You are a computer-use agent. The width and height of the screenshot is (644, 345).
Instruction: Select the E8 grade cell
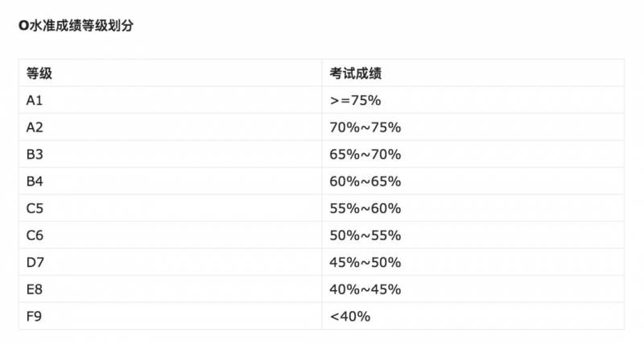(x=35, y=289)
